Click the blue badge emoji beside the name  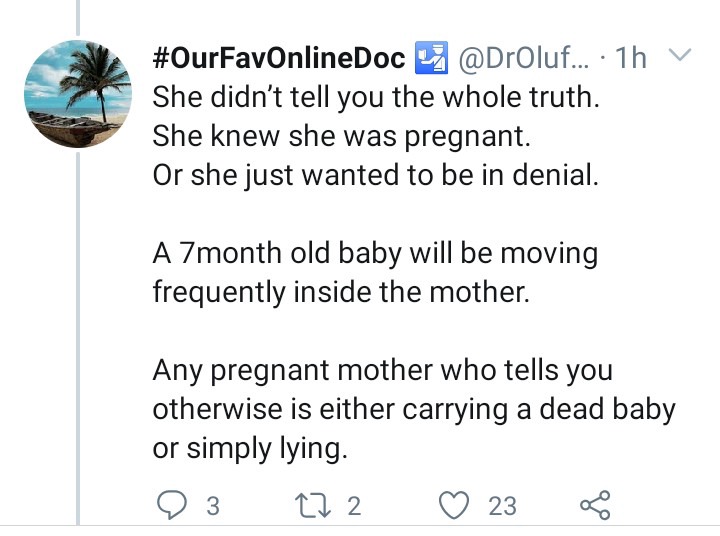tap(431, 58)
